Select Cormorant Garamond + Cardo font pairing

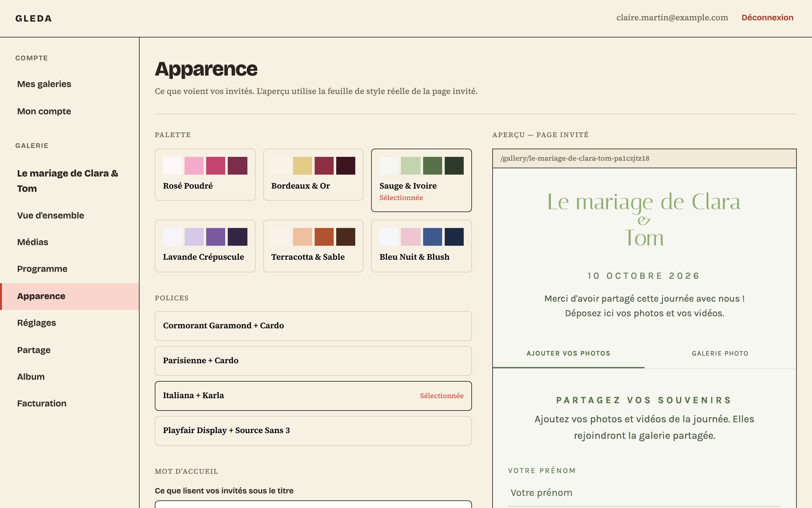point(313,326)
